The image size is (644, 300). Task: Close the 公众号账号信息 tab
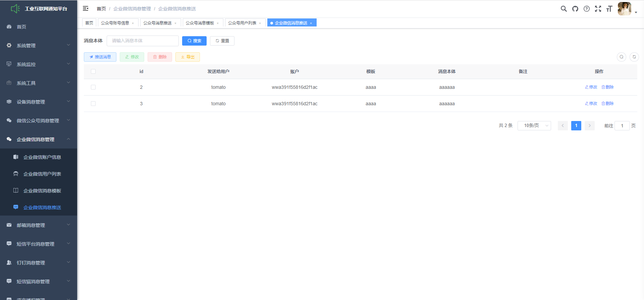click(x=133, y=23)
